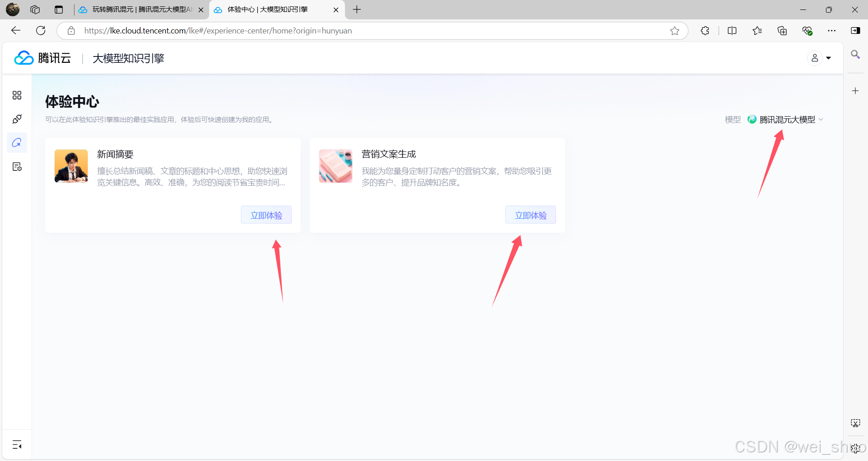Expand the account dropdown arrow

click(828, 58)
